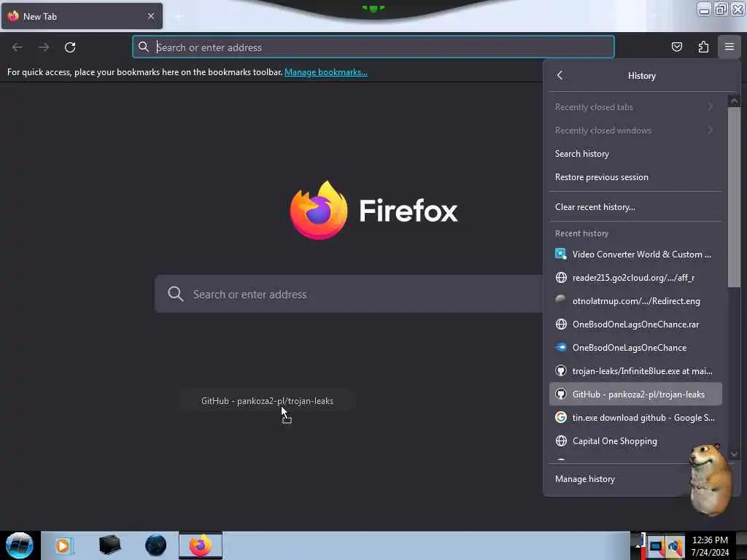
Task: Click the forward navigation arrow in toolbar
Action: 44,47
